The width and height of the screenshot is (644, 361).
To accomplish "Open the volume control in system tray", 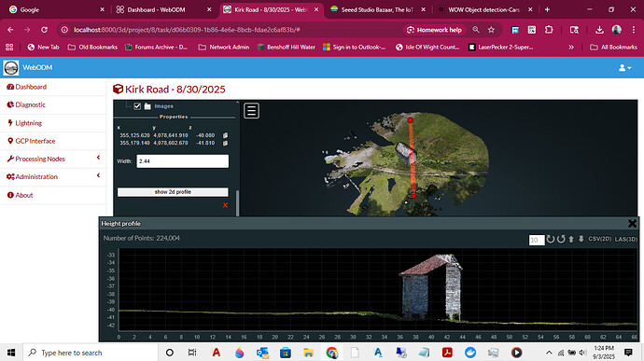I will point(582,353).
